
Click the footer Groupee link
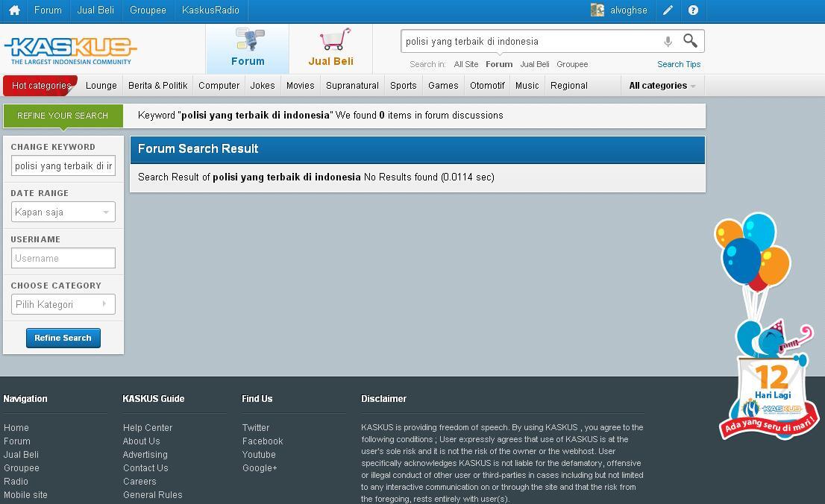22,467
